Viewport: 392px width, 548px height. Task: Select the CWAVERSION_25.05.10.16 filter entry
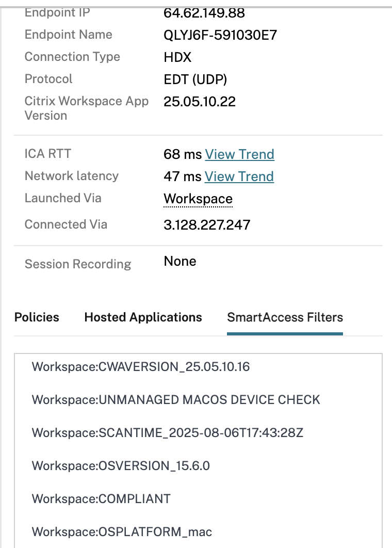pyautogui.click(x=141, y=367)
